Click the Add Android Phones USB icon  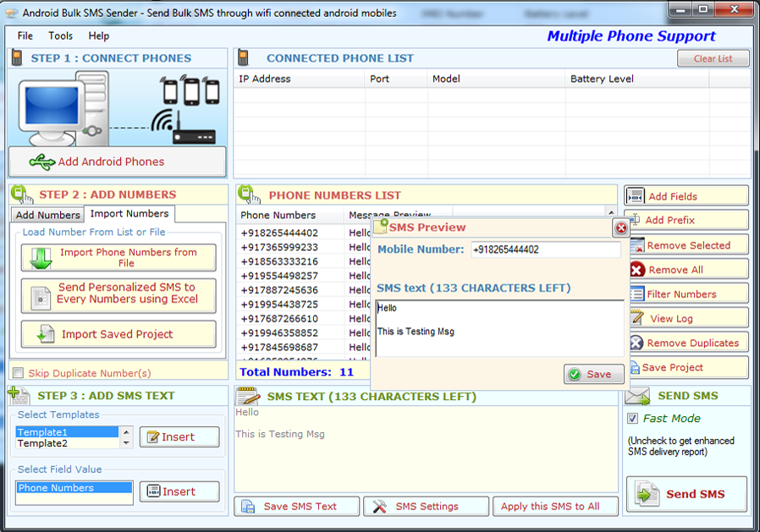[x=42, y=162]
